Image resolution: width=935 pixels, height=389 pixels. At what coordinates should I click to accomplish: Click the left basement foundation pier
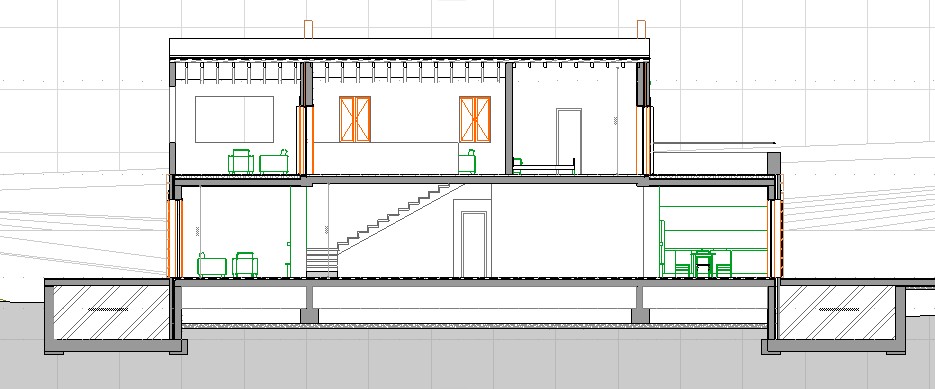(309, 305)
